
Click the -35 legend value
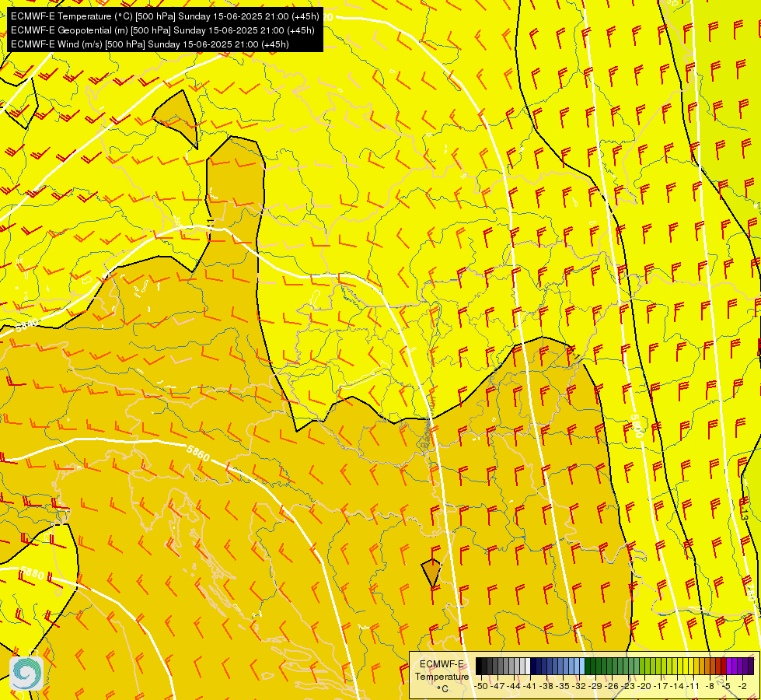[x=563, y=686]
